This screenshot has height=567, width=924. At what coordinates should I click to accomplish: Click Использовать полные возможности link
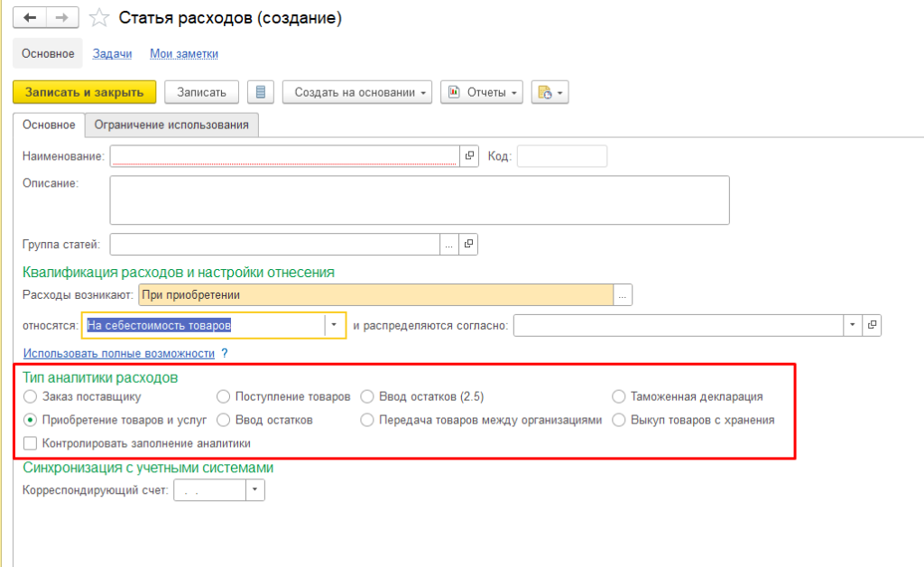point(119,353)
